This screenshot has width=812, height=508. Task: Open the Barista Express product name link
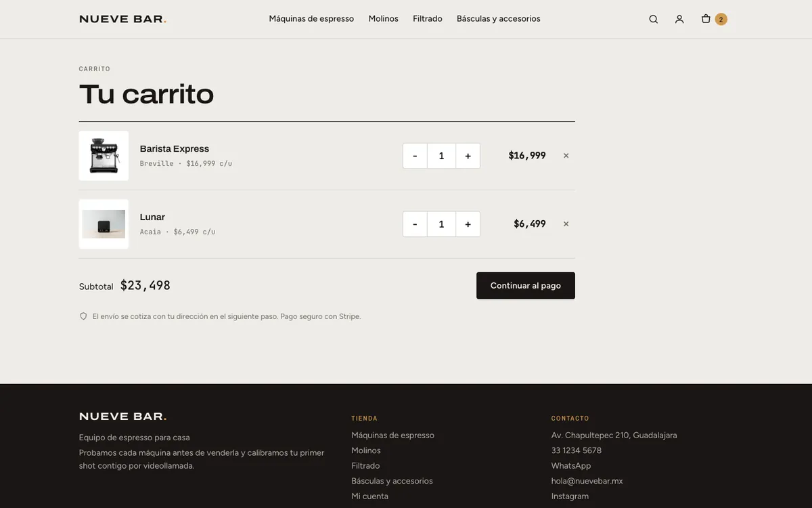(x=175, y=149)
